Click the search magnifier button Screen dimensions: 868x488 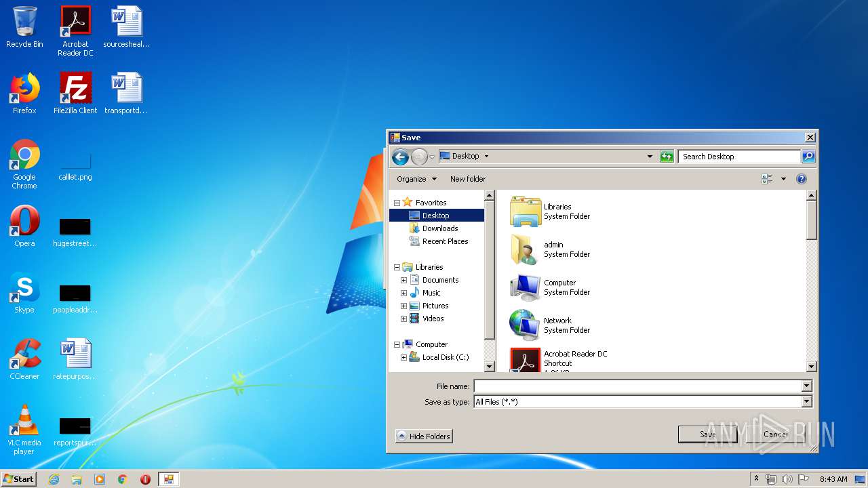tap(808, 157)
